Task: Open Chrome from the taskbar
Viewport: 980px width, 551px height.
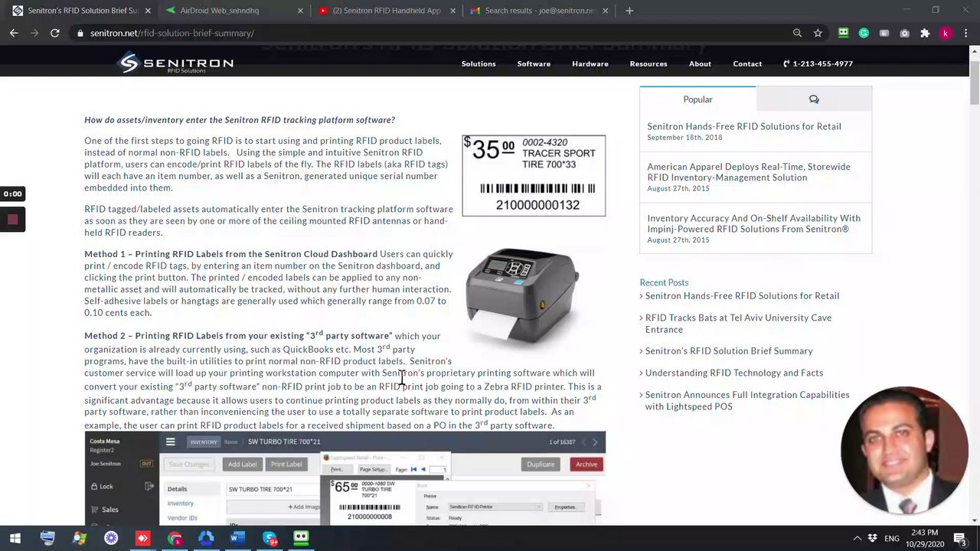Action: (x=175, y=538)
